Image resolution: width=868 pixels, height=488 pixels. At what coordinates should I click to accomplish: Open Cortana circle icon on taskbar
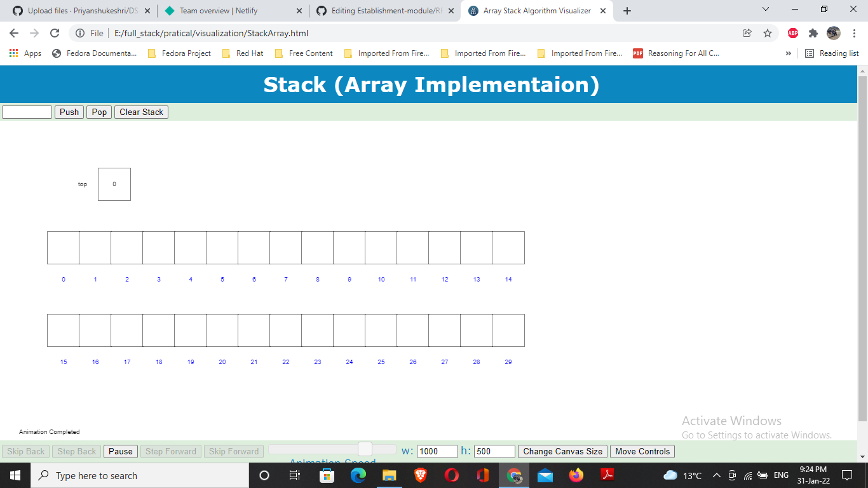click(x=264, y=475)
